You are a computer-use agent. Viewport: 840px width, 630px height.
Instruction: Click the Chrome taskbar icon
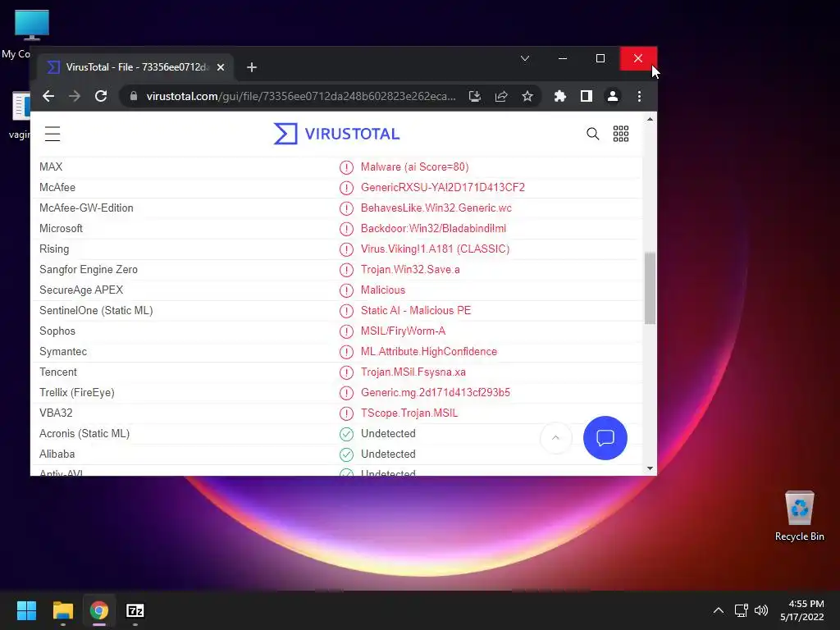pyautogui.click(x=98, y=610)
